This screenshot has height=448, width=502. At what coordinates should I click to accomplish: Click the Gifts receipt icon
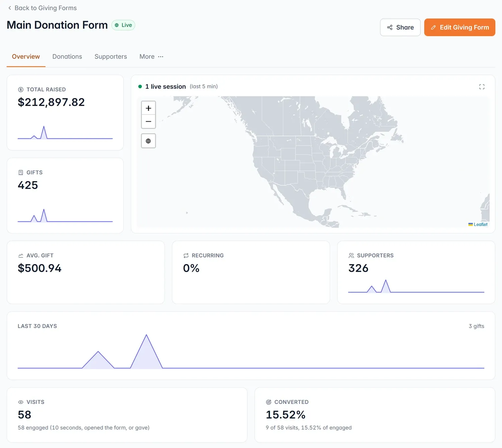pos(21,173)
